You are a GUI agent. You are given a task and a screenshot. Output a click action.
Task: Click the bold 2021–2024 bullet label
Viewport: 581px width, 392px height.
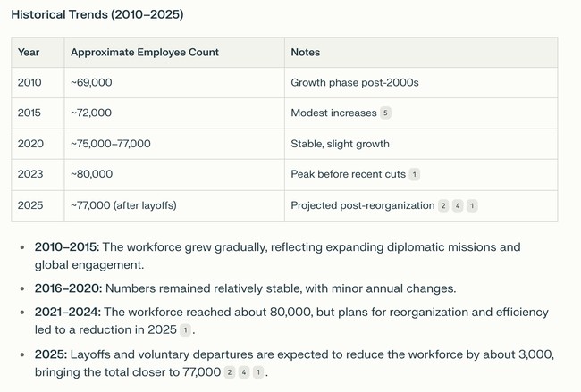click(68, 312)
